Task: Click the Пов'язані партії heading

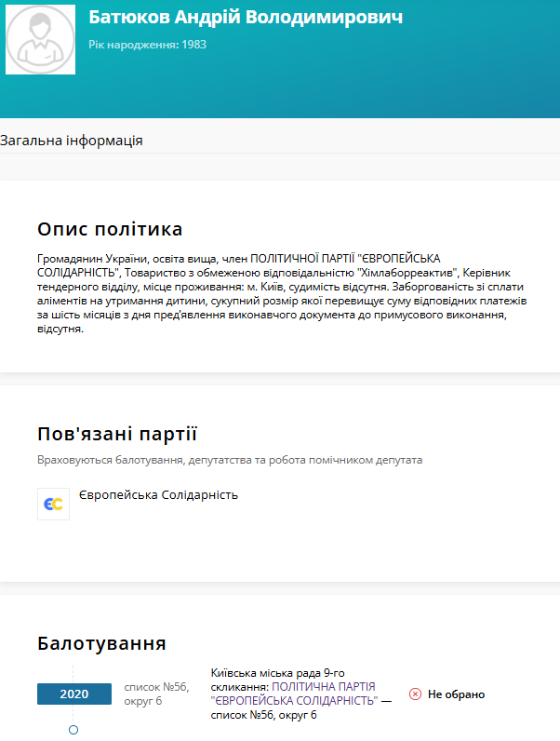Action: tap(117, 434)
